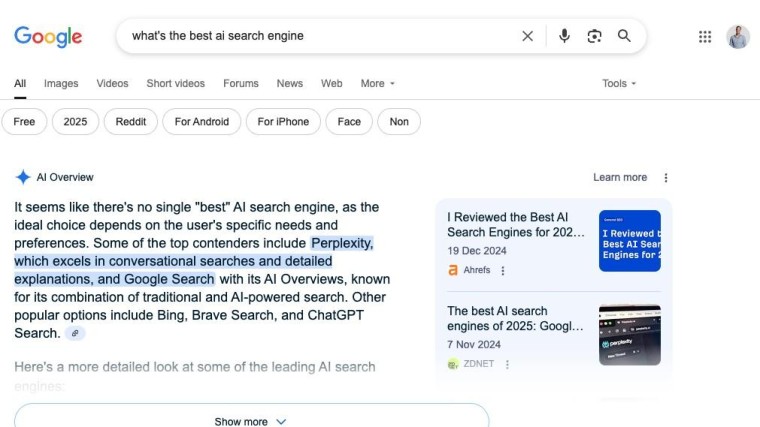This screenshot has width=760, height=427.
Task: Open the Google account profile picture
Action: tap(738, 37)
